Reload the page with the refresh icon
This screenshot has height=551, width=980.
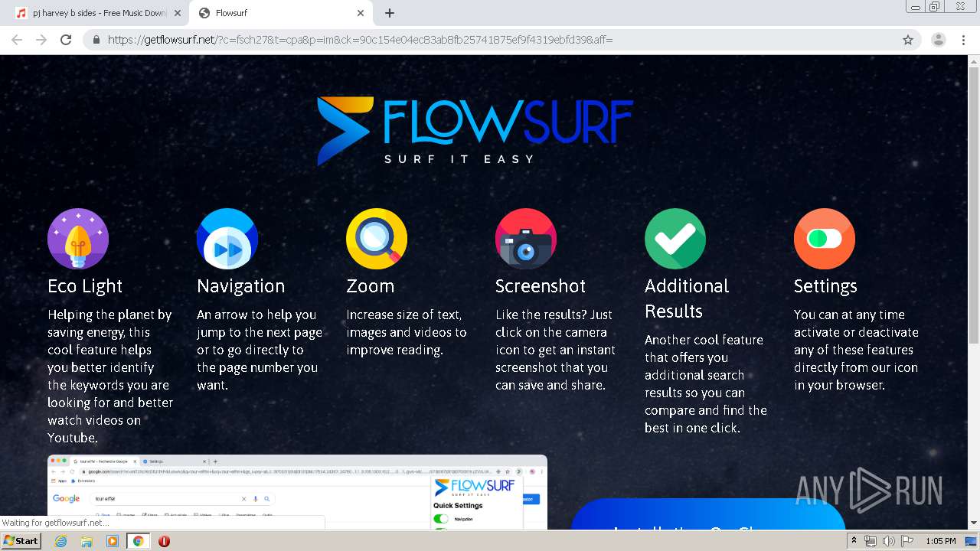click(x=66, y=40)
